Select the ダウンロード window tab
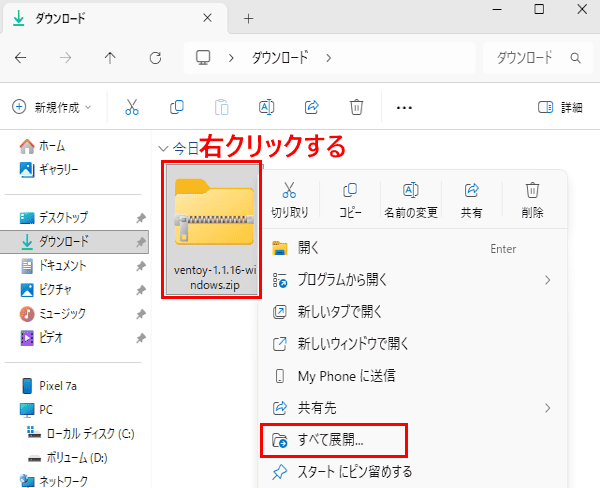 pos(115,18)
